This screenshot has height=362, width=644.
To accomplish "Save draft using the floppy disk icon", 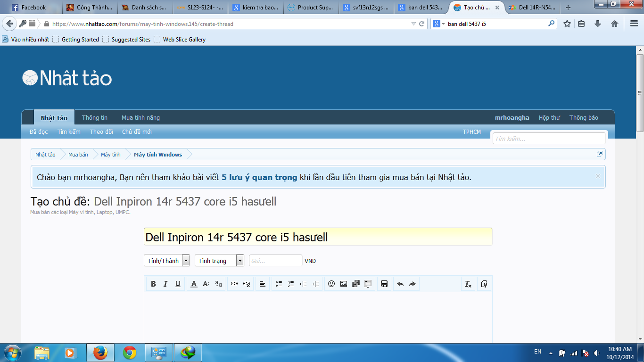I will click(384, 284).
